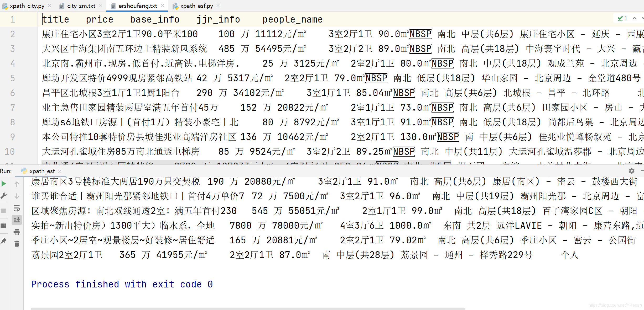This screenshot has width=644, height=310.
Task: Select the ershoufang.txt editor tab
Action: coord(137,6)
